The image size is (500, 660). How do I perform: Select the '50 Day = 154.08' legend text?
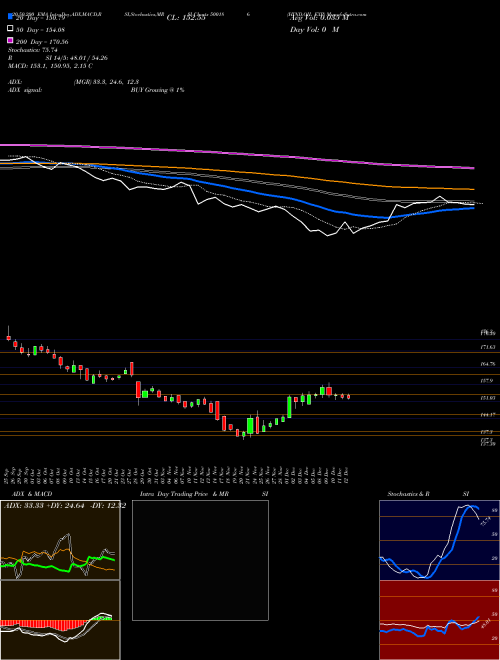click(40, 29)
